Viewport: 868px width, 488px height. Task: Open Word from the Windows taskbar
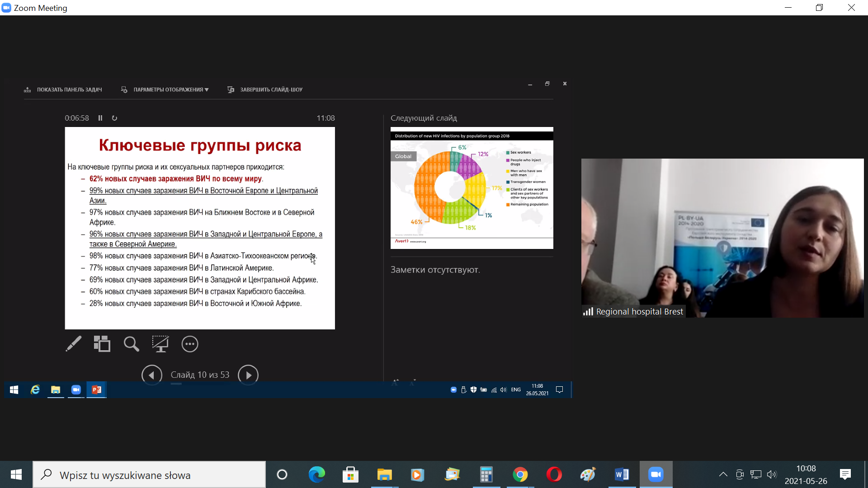click(x=622, y=475)
